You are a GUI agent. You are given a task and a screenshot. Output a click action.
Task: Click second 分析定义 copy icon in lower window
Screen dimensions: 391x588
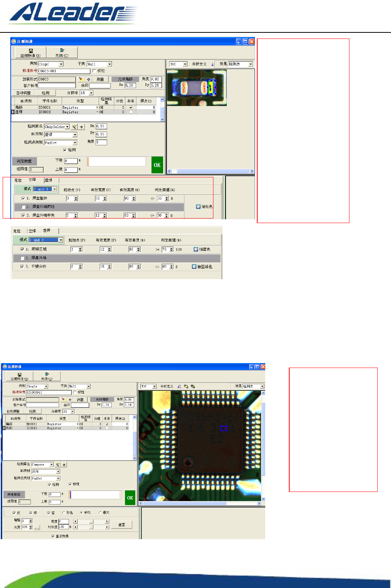pos(186,386)
